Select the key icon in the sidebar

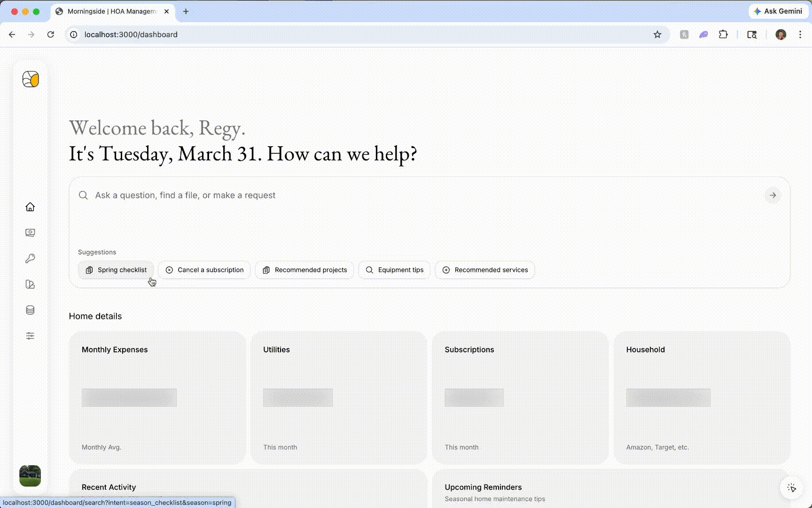coord(30,259)
